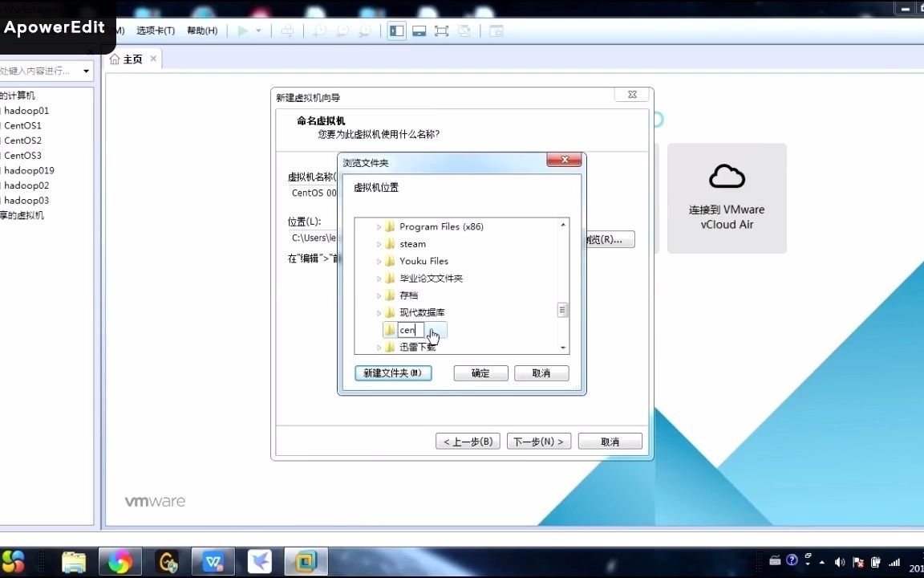
Task: Open the take snapshot icon
Action: (x=319, y=30)
